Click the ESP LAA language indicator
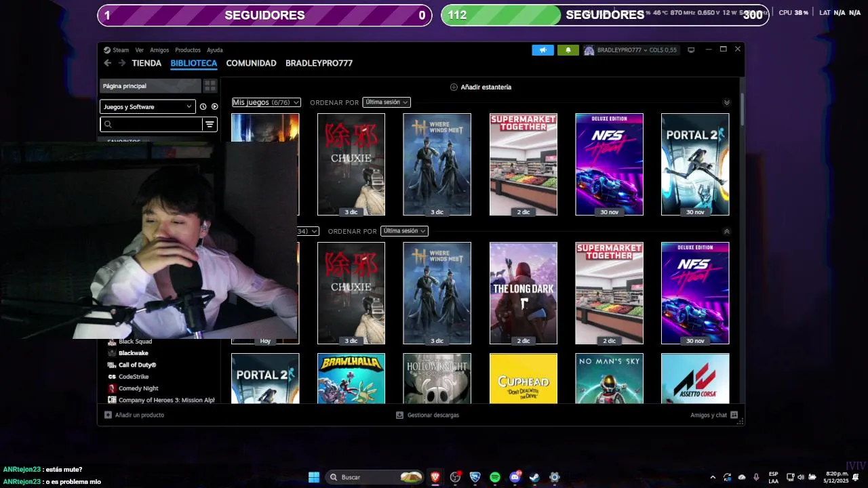 point(774,477)
